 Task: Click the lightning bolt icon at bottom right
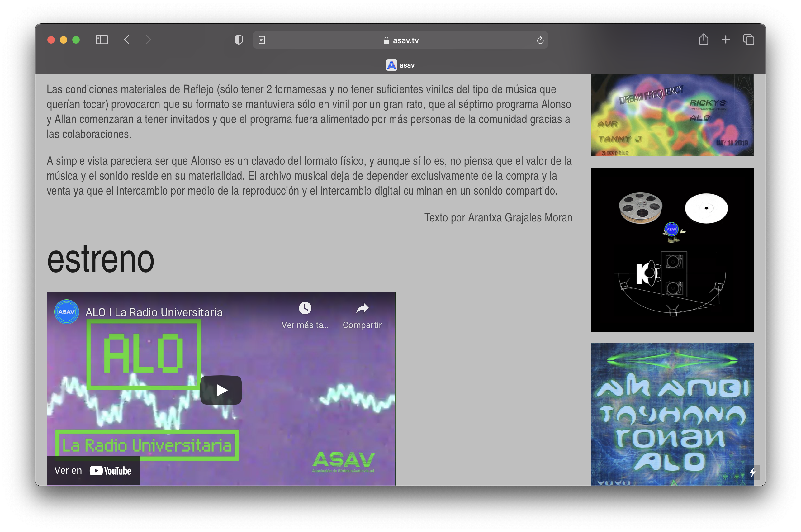(x=752, y=472)
